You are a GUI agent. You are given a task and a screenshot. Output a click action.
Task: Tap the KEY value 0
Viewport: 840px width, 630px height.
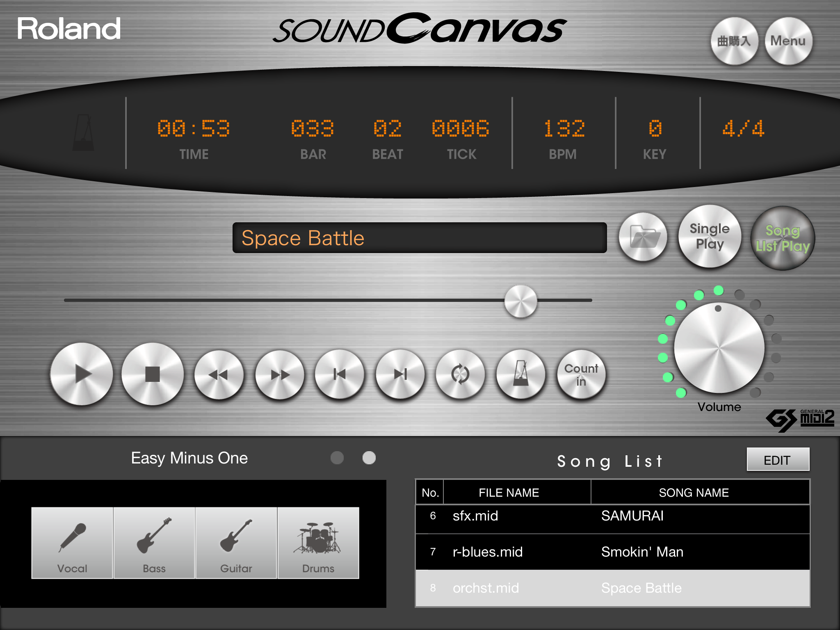pyautogui.click(x=655, y=129)
